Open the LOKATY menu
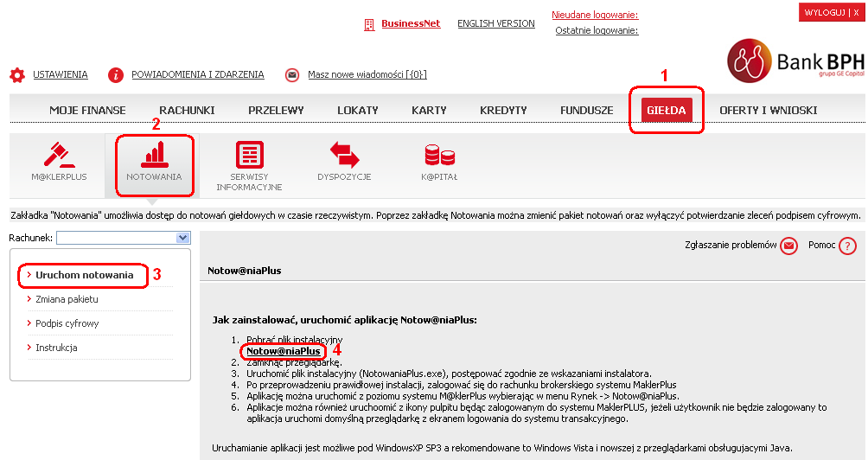 pyautogui.click(x=358, y=110)
